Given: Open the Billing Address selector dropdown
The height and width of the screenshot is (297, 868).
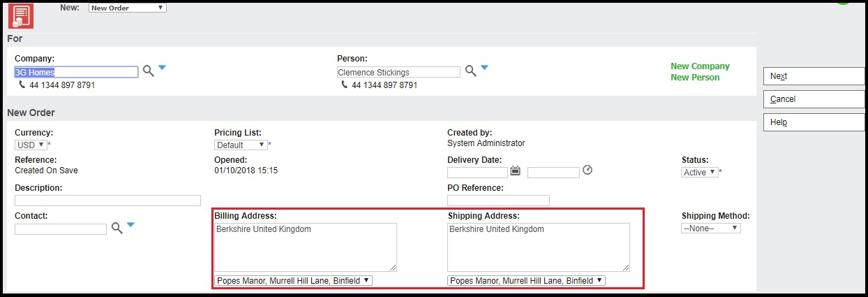Looking at the screenshot, I should (293, 280).
